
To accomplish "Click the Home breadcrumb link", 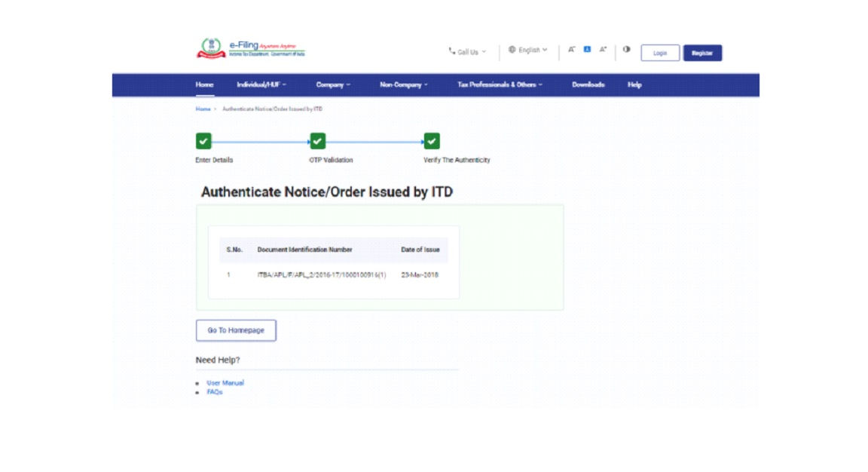I will tap(203, 109).
